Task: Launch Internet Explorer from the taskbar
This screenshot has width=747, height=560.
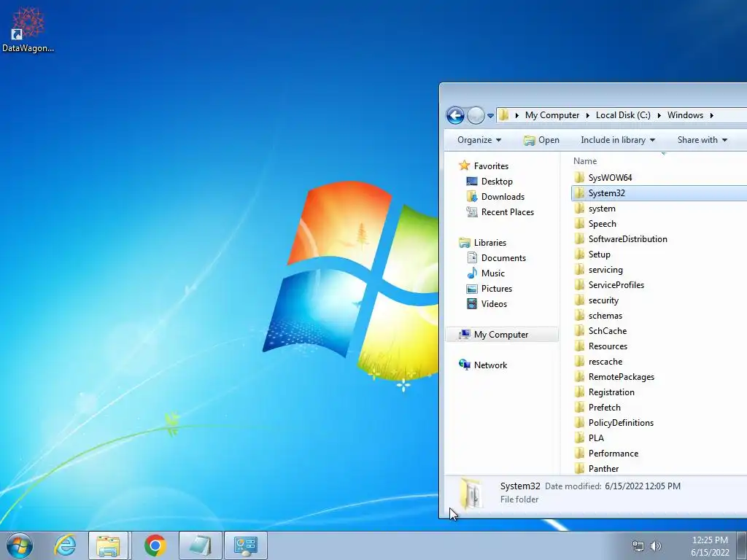Action: pos(65,545)
